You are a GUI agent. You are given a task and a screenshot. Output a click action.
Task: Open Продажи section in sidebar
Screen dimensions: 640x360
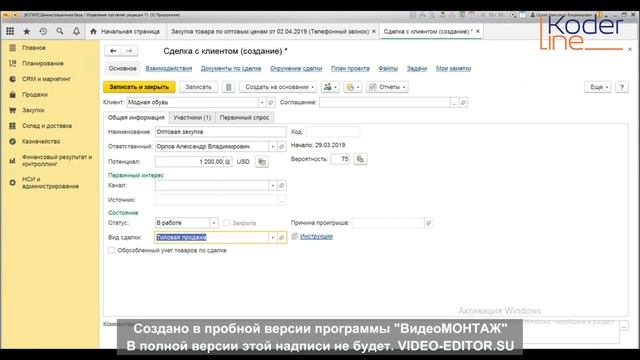35,94
